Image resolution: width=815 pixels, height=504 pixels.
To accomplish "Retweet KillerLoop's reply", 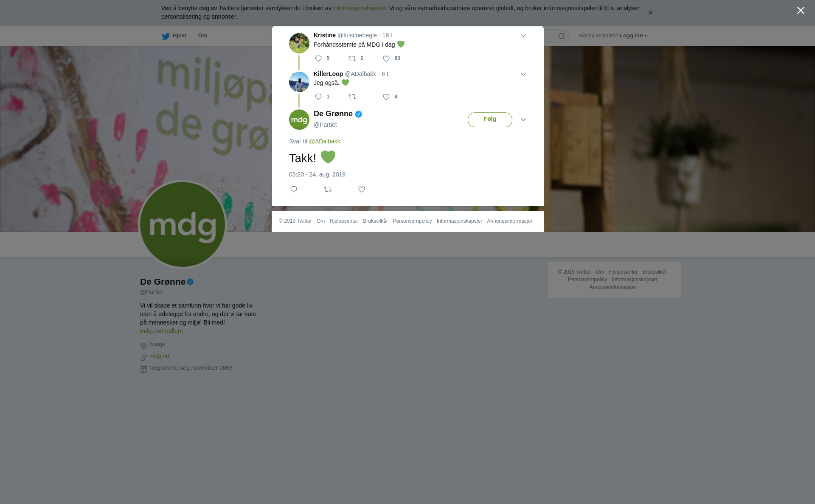I will click(x=352, y=97).
